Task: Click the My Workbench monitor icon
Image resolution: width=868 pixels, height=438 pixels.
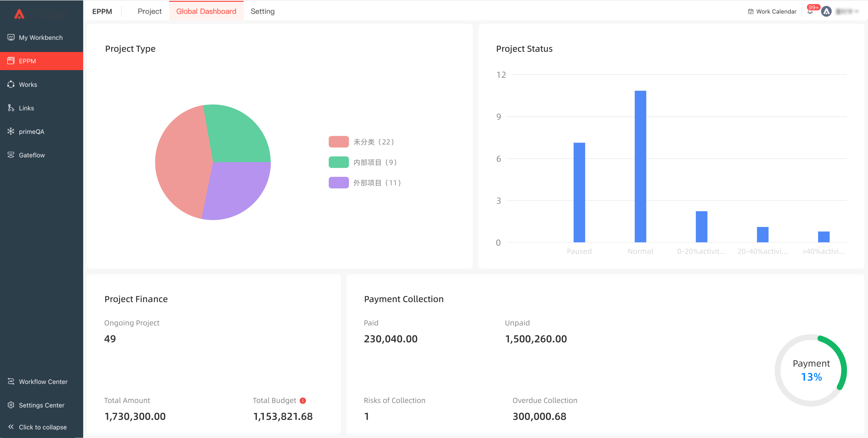Action: (11, 38)
